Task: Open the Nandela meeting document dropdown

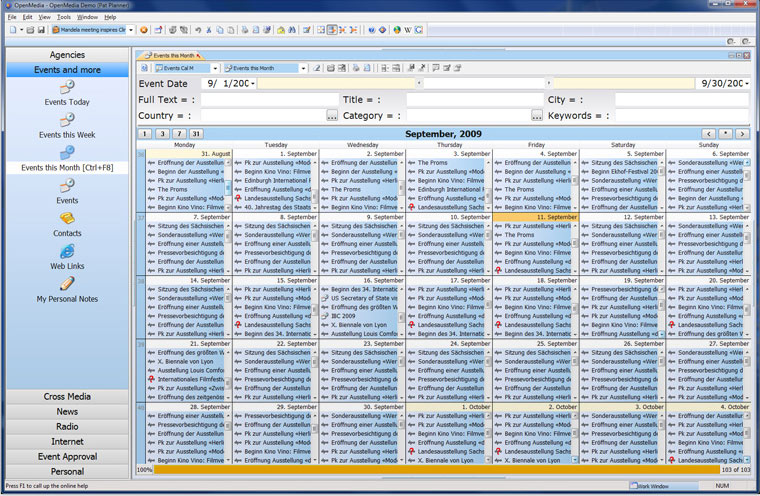Action: (x=133, y=30)
